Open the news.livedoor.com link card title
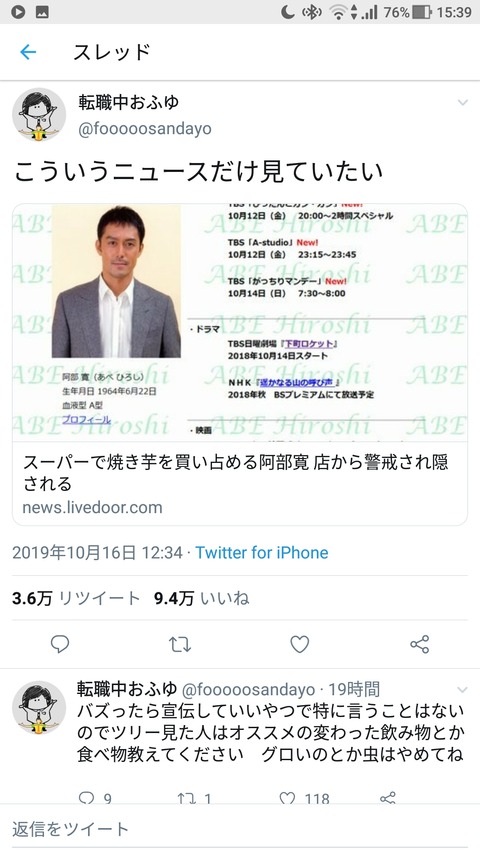The height and width of the screenshot is (853, 480). coord(236,472)
